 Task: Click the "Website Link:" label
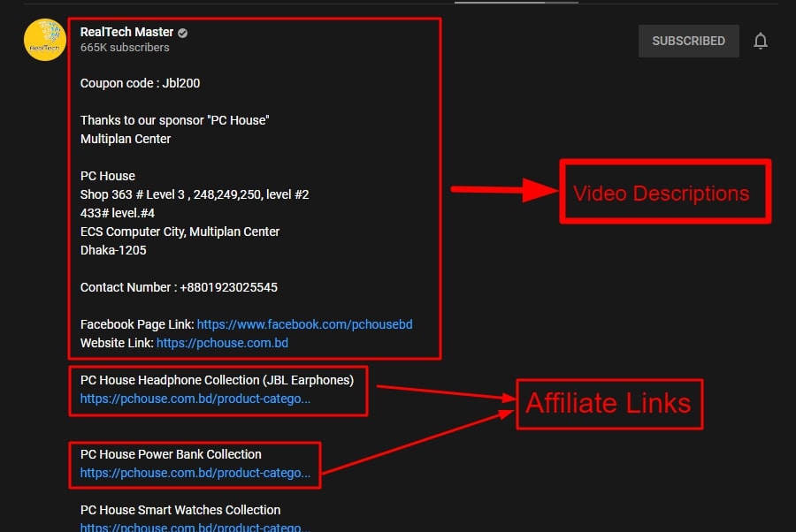[117, 344]
